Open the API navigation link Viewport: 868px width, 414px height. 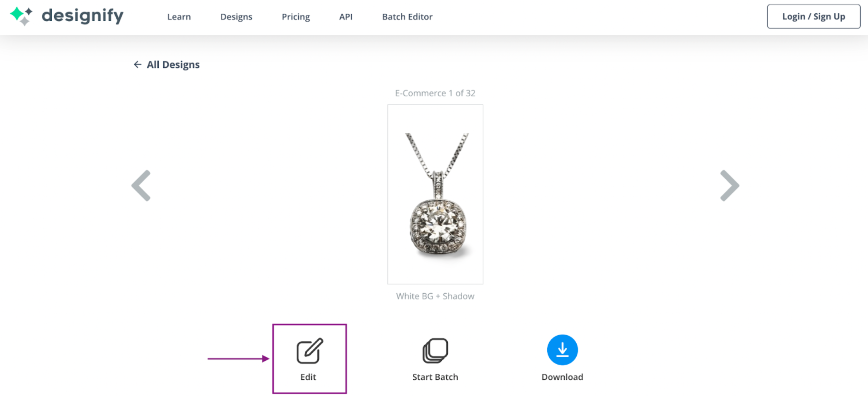[x=346, y=17]
